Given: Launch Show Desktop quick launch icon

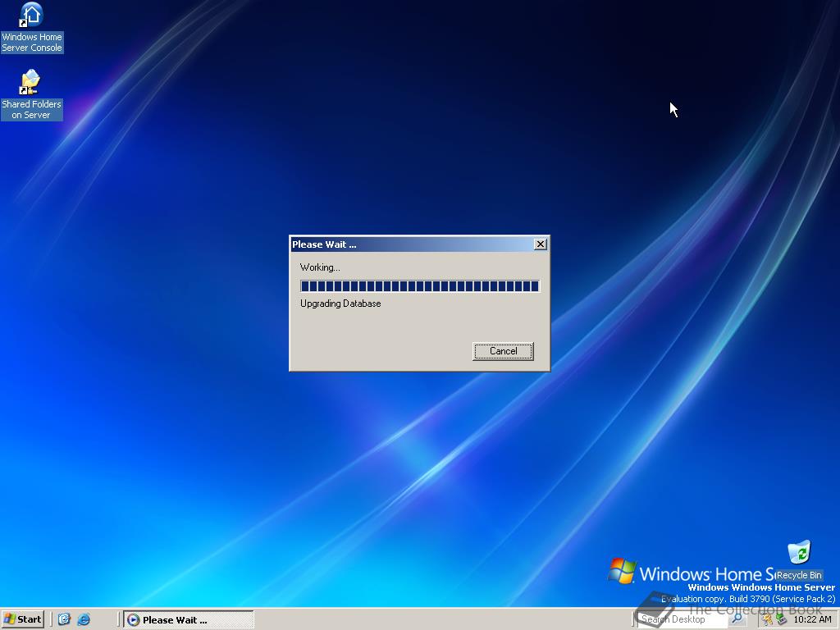Looking at the screenshot, I should point(64,619).
